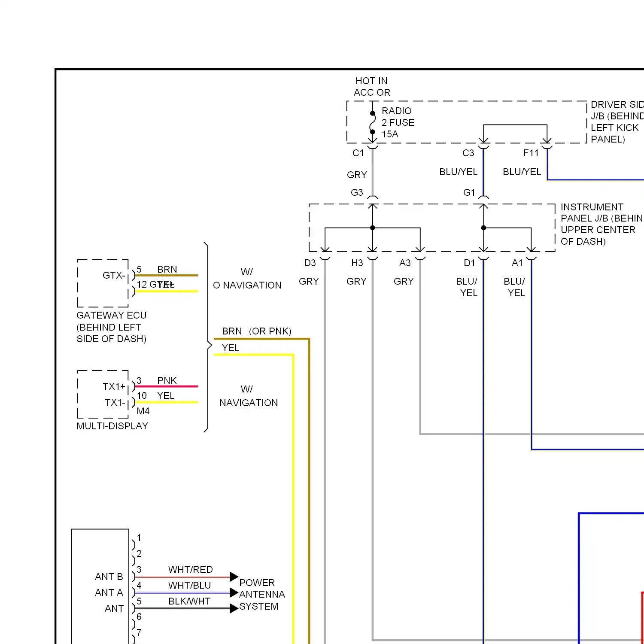This screenshot has width=644, height=644.
Task: Click the YEL label under BRN (OR PNK)
Action: (231, 348)
